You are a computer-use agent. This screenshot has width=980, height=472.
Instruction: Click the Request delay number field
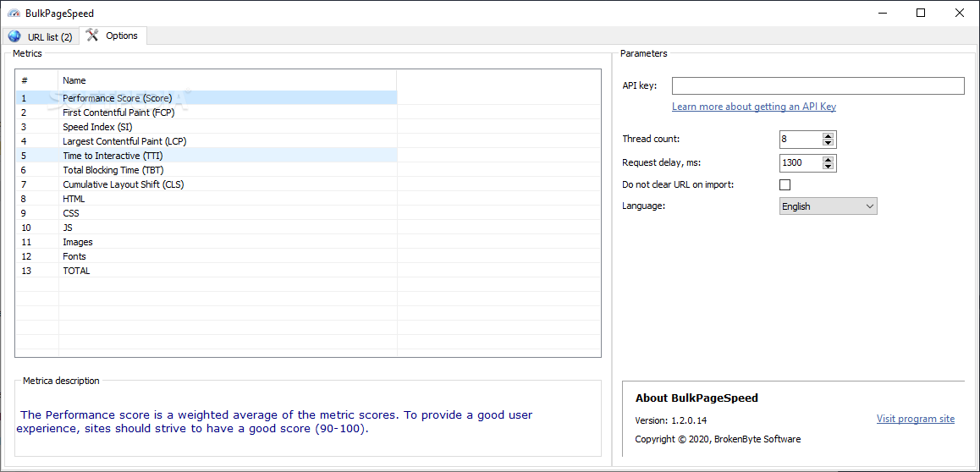tap(801, 163)
